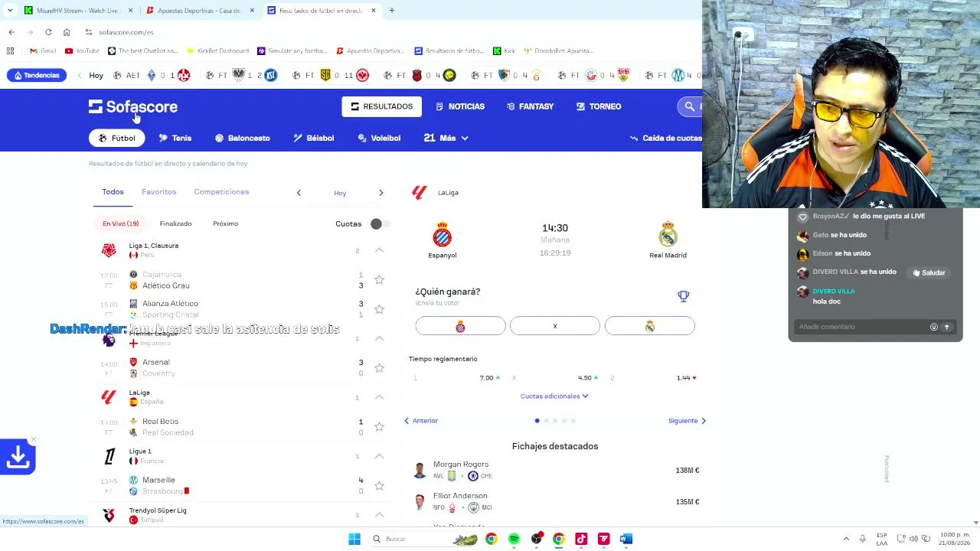This screenshot has height=551, width=980.
Task: Select the Baloncesto sport
Action: tap(243, 138)
